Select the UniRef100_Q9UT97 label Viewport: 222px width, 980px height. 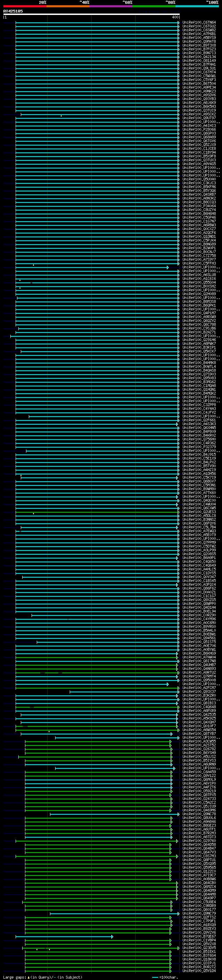(199, 118)
